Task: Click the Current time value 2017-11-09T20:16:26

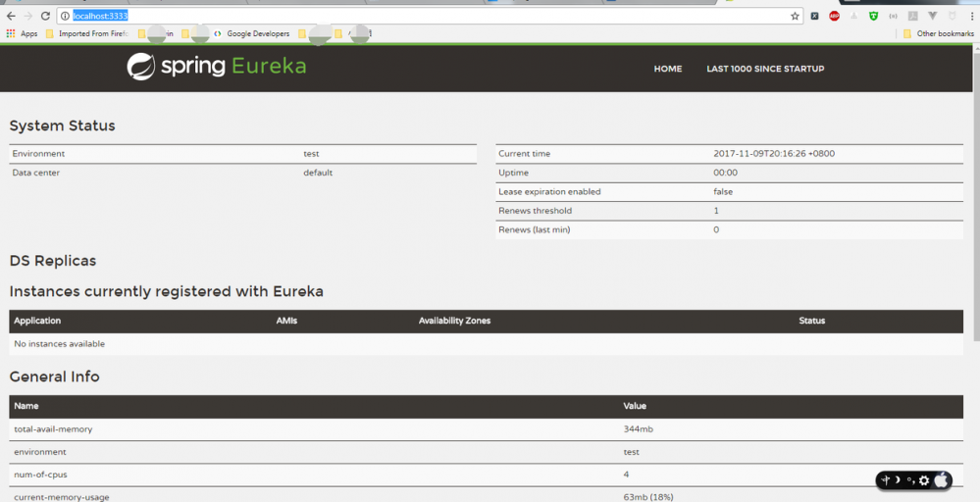Action: (x=774, y=154)
